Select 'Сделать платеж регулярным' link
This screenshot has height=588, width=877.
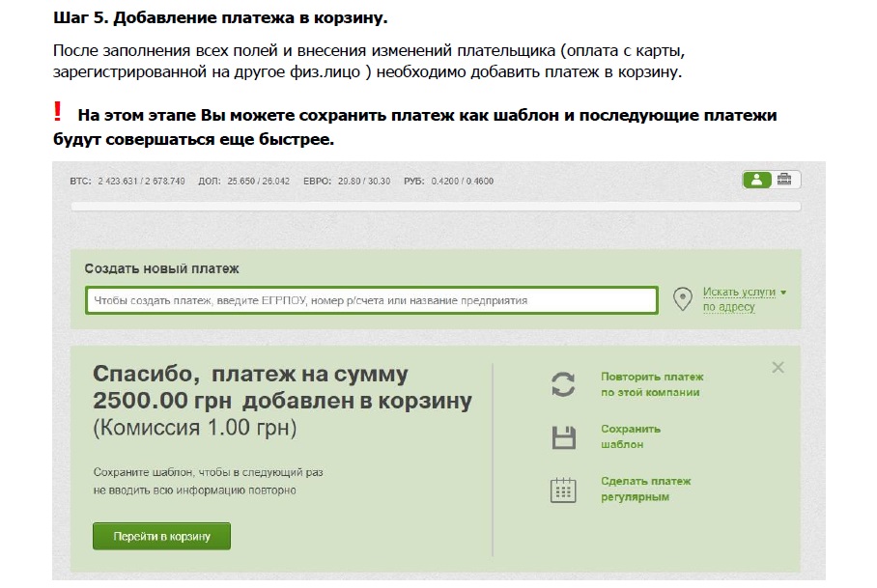click(645, 489)
